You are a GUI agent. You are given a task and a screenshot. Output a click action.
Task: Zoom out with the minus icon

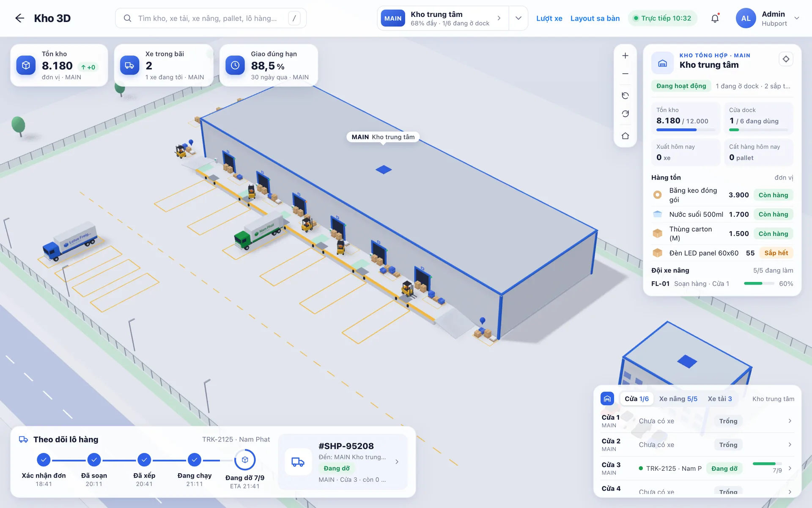pyautogui.click(x=625, y=74)
